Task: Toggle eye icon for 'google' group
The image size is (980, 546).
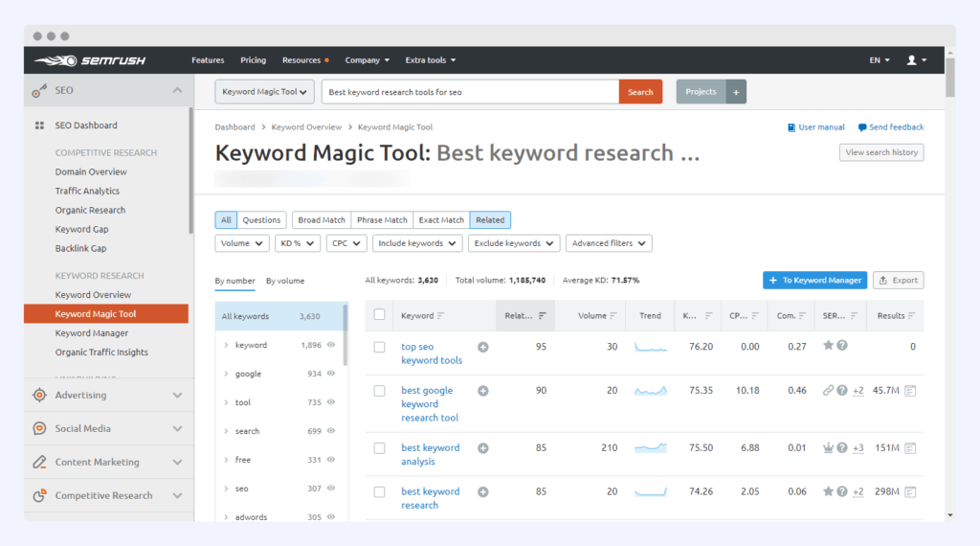Action: tap(331, 374)
